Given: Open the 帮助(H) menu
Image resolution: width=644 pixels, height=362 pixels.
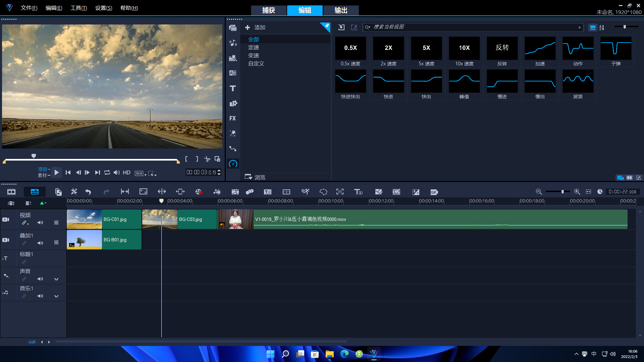Looking at the screenshot, I should click(x=129, y=8).
